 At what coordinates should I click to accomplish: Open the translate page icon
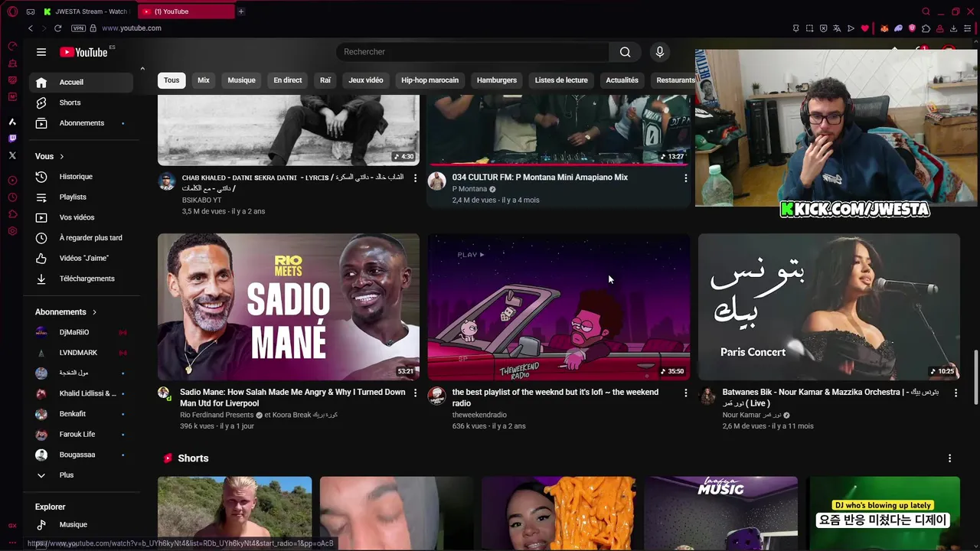837,28
